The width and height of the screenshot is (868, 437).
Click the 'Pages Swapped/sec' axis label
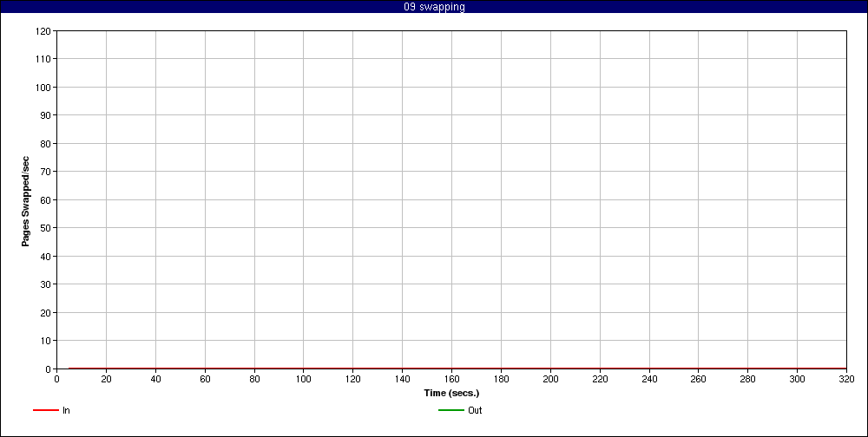coord(25,201)
